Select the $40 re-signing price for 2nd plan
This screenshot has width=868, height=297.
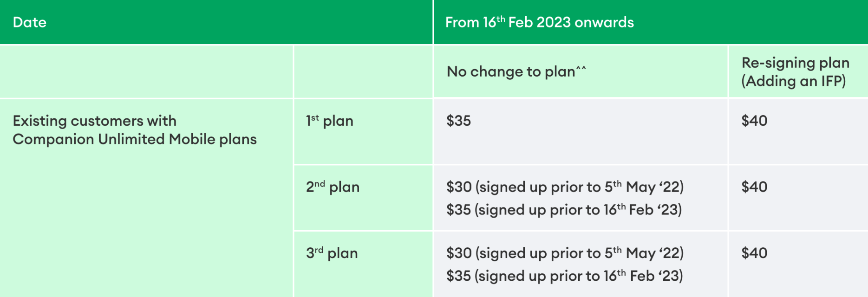tap(754, 187)
